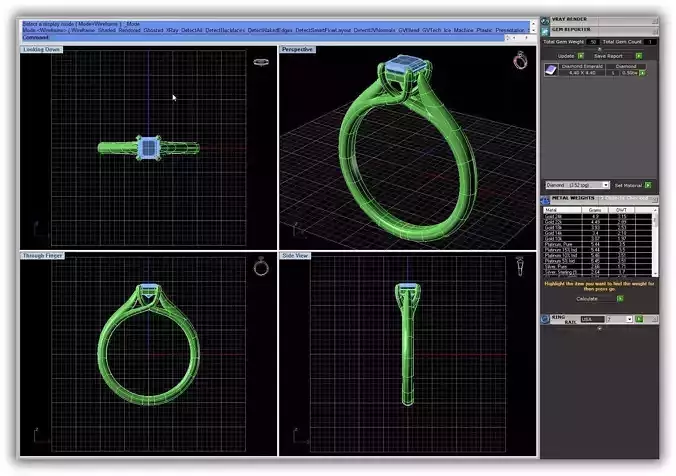The width and height of the screenshot is (676, 476).
Task: Click the Total Gem Count value field
Action: coord(650,42)
